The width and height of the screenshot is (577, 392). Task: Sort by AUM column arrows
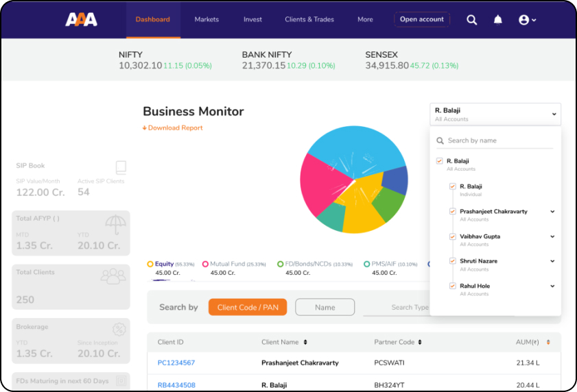pyautogui.click(x=548, y=343)
